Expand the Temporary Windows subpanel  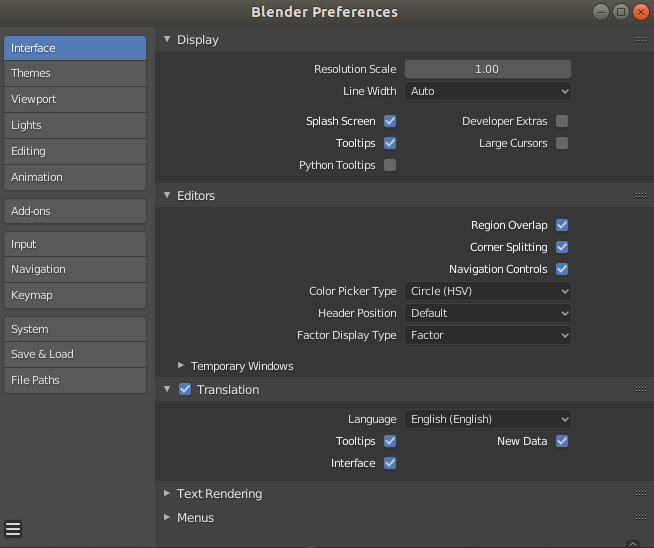coord(181,366)
